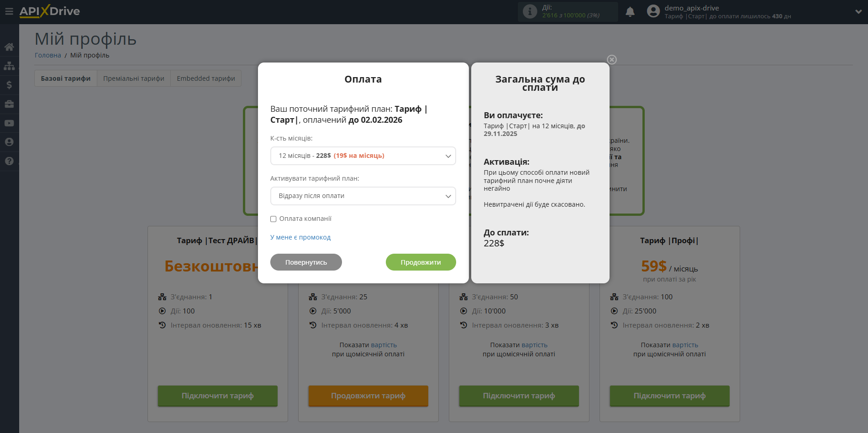868x433 pixels.
Task: Open the help question mark sidebar icon
Action: [x=9, y=161]
